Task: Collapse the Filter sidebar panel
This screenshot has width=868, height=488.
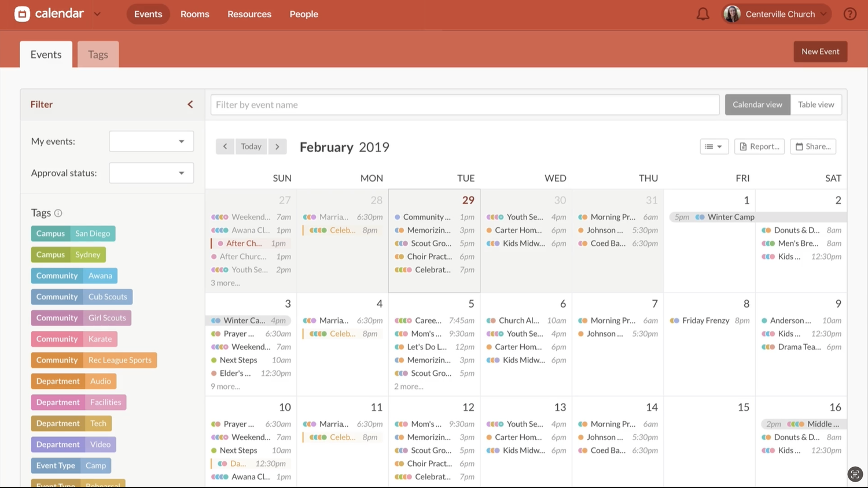Action: click(x=190, y=104)
